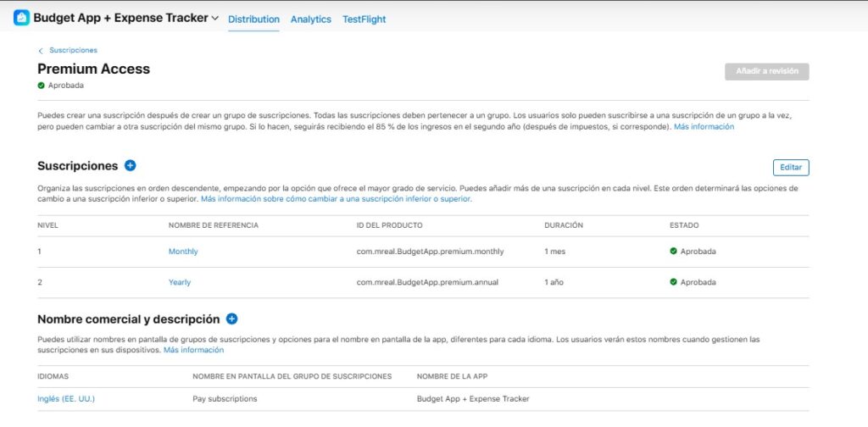Screen dimensions: 868x427
Task: Click the Budget App + Expense Tracker app name cell
Action: click(x=473, y=399)
